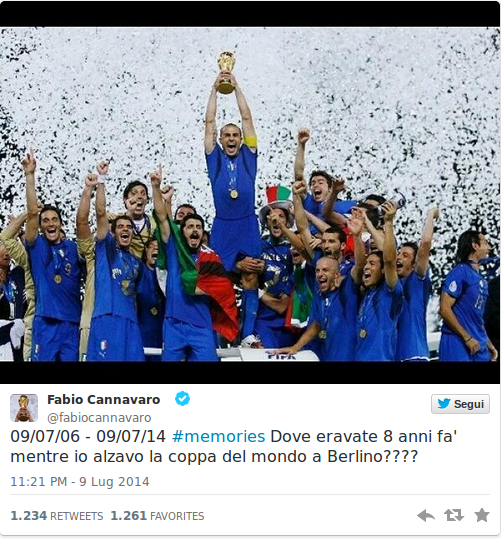501x539 pixels.
Task: Open the 11:21 PM - 9 Lug 2014 timestamp
Action: [x=80, y=482]
